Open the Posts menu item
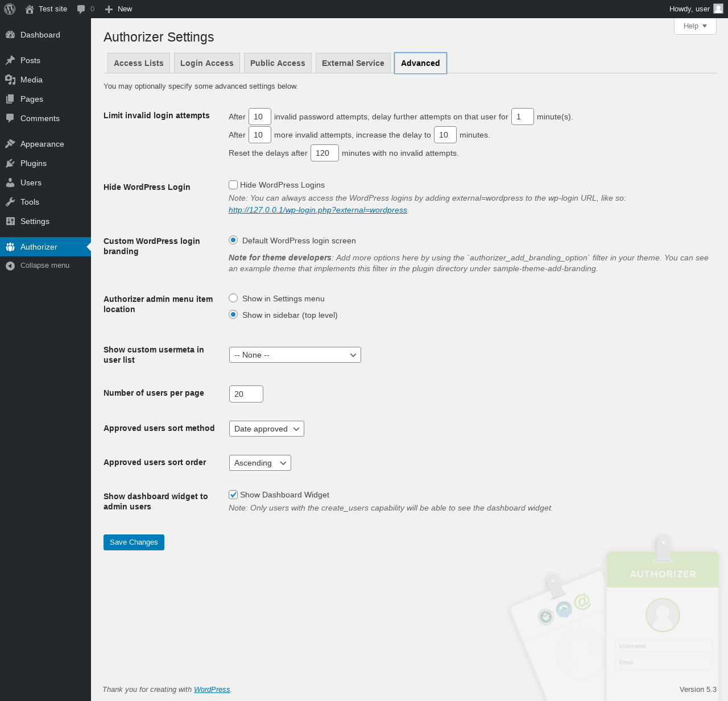 pyautogui.click(x=45, y=60)
